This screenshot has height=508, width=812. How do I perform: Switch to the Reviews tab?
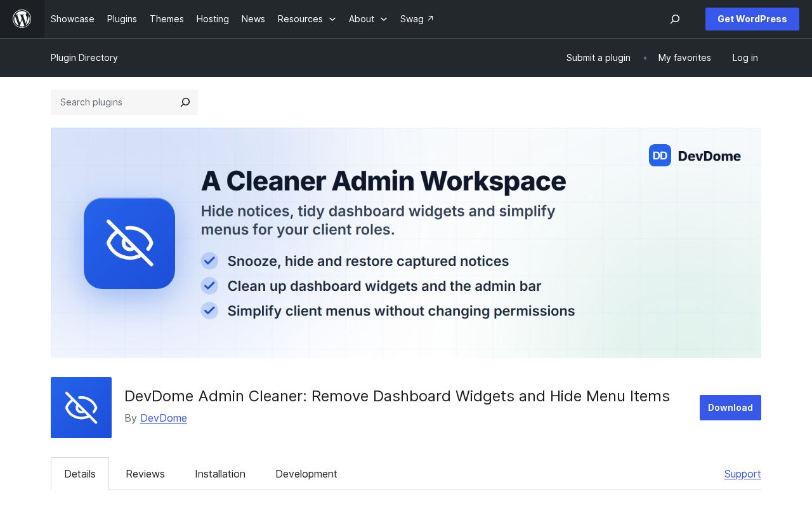(x=145, y=474)
